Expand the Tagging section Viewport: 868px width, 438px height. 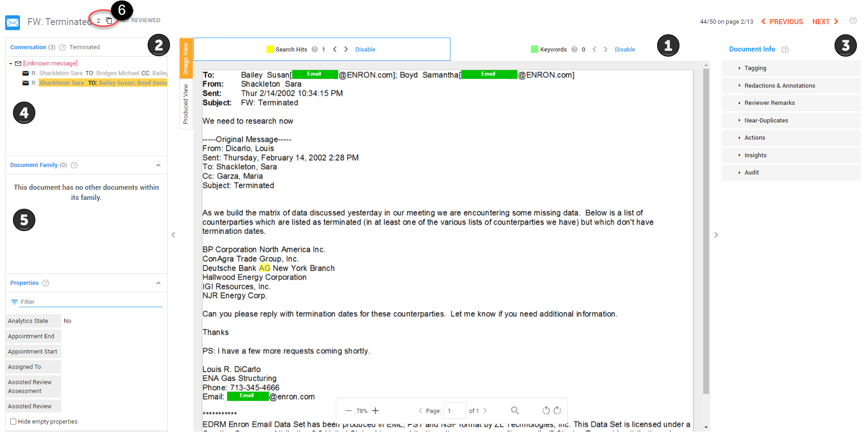coord(755,68)
